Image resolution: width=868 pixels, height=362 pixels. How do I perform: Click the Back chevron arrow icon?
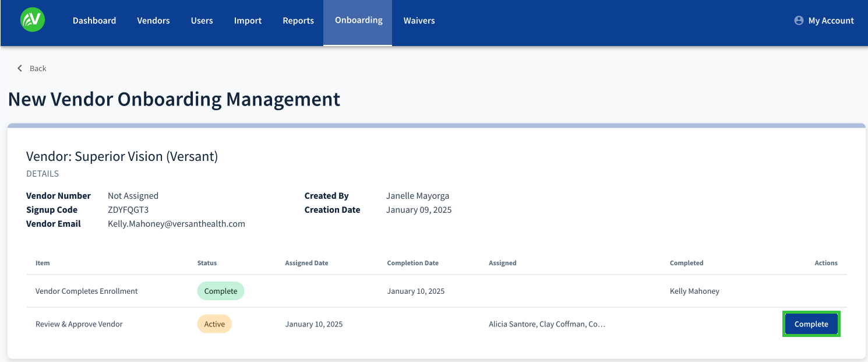tap(20, 68)
